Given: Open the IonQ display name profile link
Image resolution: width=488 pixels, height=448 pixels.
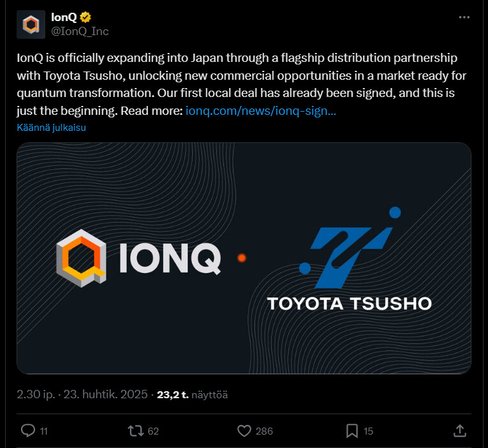Looking at the screenshot, I should click(x=64, y=18).
